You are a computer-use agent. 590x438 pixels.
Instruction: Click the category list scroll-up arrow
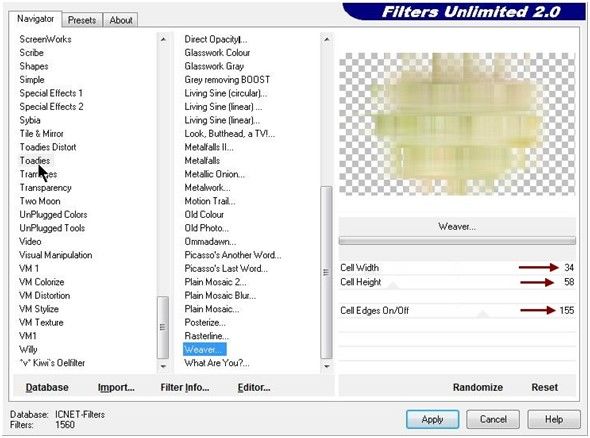(x=163, y=40)
